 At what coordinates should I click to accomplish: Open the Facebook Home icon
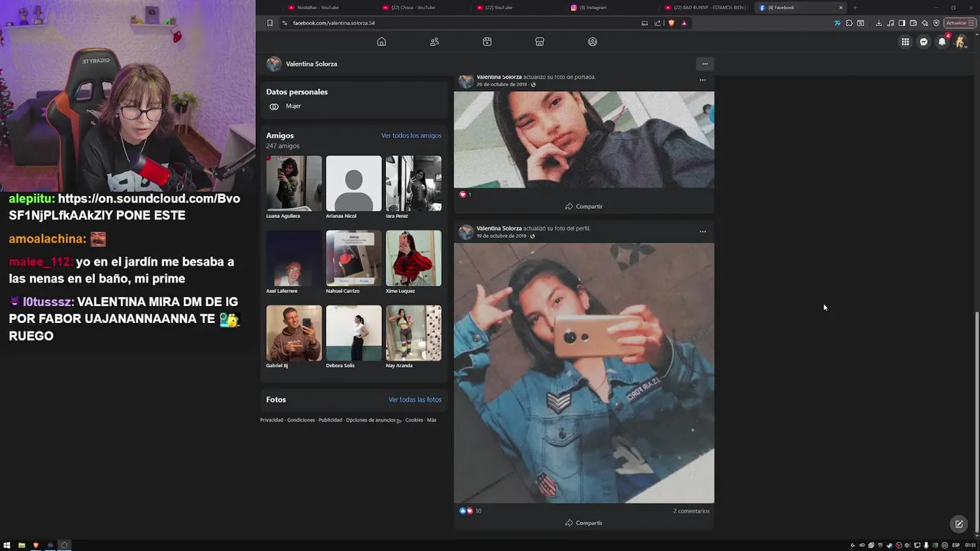[381, 41]
